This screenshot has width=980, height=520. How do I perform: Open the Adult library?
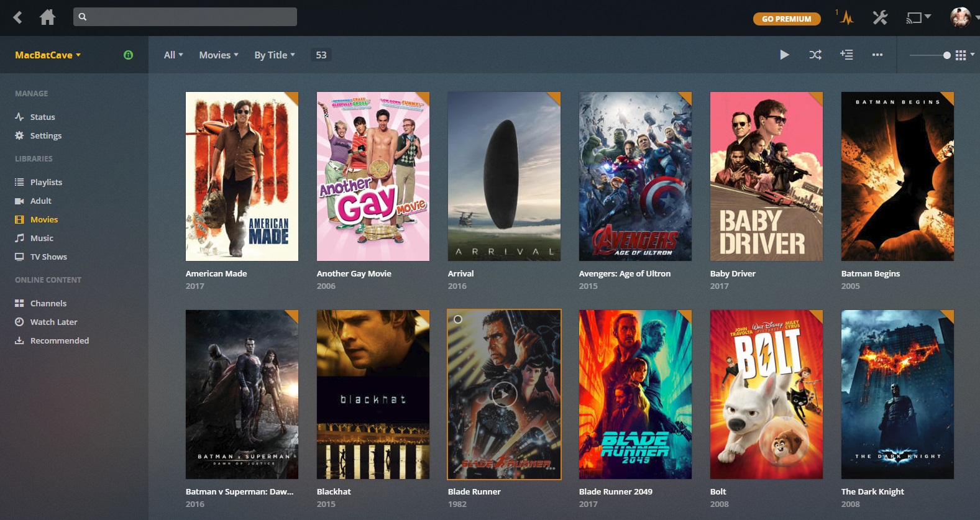click(41, 201)
